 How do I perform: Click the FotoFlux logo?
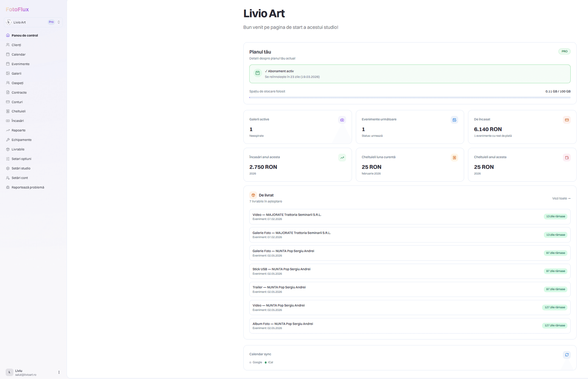17,9
